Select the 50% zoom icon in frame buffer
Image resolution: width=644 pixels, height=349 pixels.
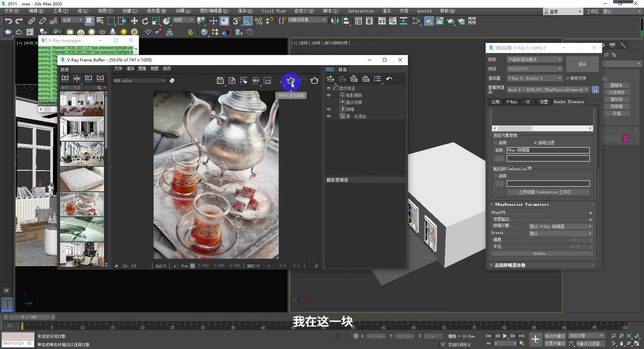256,81
